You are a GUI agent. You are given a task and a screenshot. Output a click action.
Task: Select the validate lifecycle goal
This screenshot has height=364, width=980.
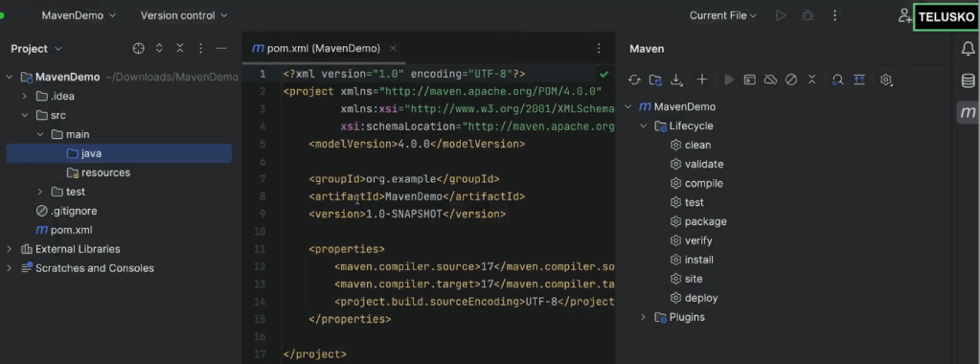[x=696, y=165]
